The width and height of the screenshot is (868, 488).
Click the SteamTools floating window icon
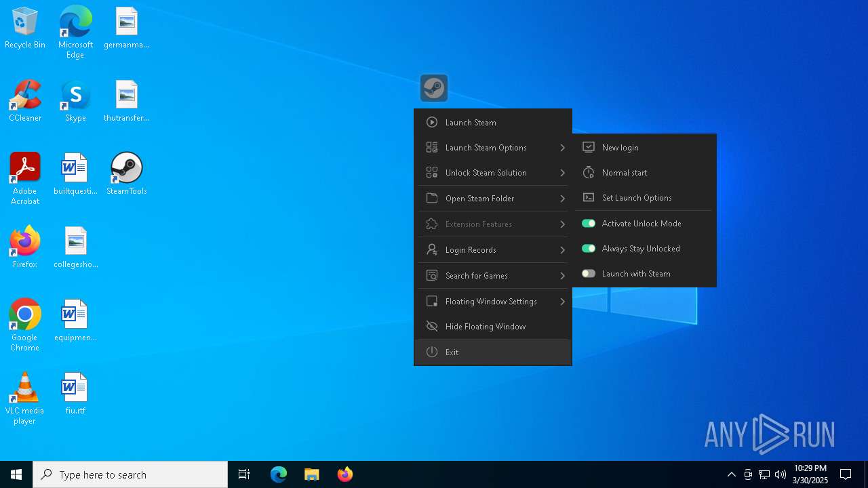[x=434, y=88]
